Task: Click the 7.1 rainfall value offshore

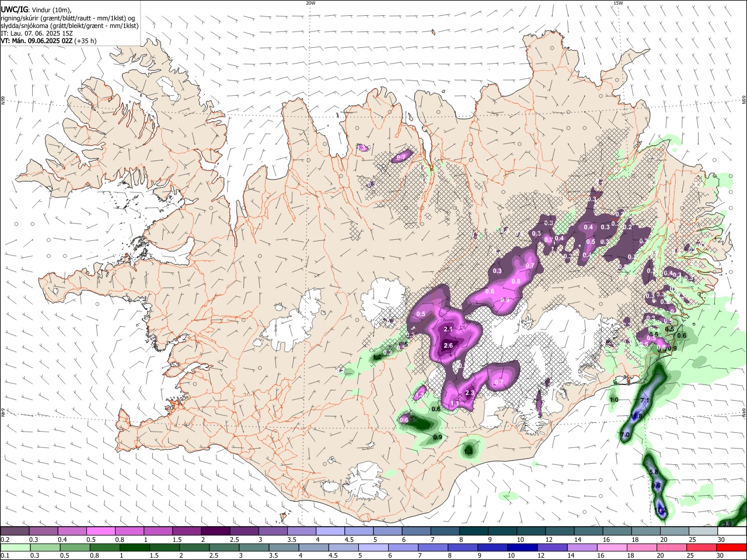Action: pyautogui.click(x=645, y=401)
